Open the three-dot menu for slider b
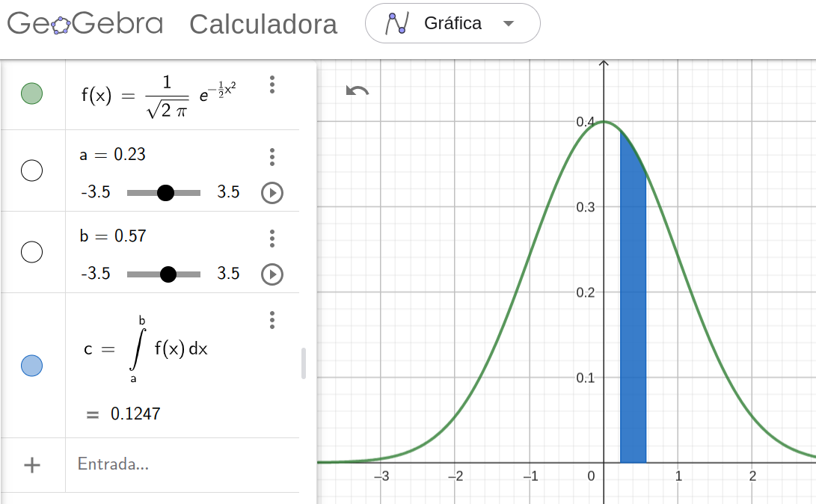816x504 pixels. [x=272, y=239]
